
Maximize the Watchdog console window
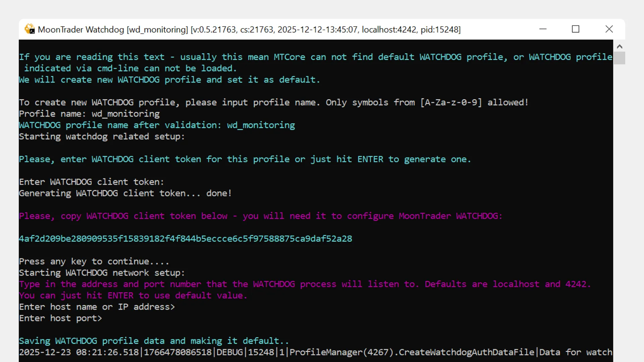[576, 29]
